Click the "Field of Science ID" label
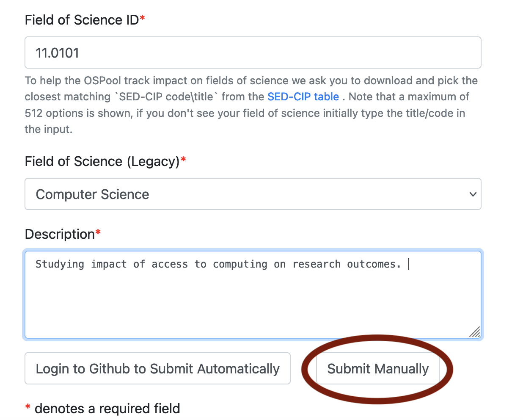Screen dimensions: 523x420 click(x=82, y=20)
